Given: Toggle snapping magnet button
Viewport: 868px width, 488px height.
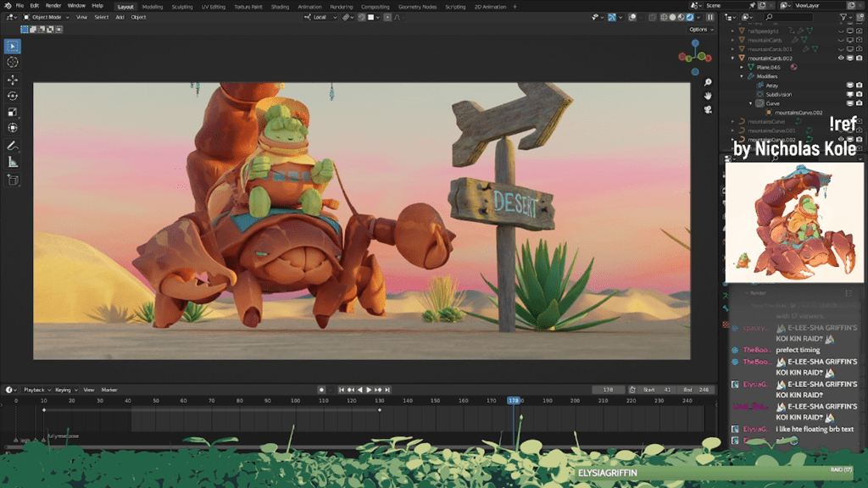Looking at the screenshot, I should 361,17.
